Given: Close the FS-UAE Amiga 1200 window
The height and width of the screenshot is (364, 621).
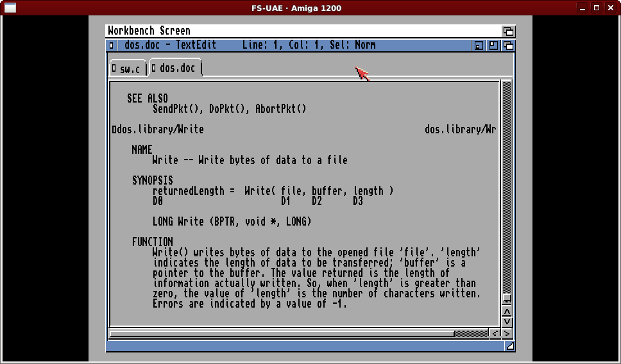Looking at the screenshot, I should pos(611,8).
